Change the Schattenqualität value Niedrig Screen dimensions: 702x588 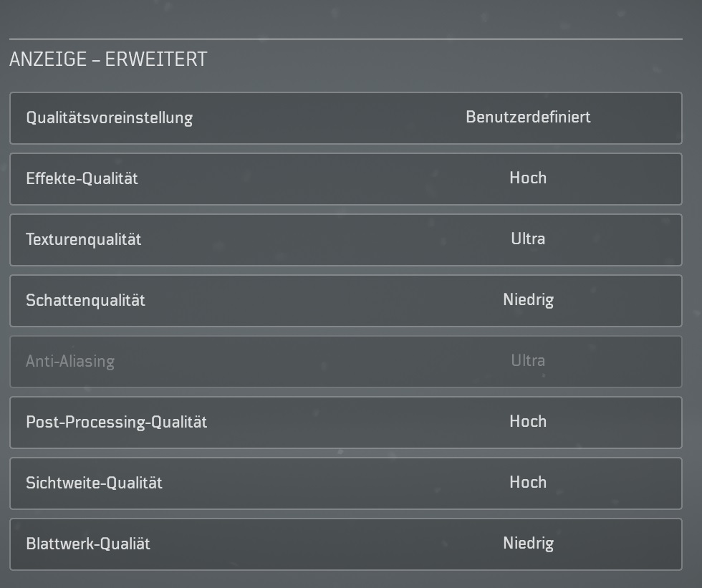528,299
